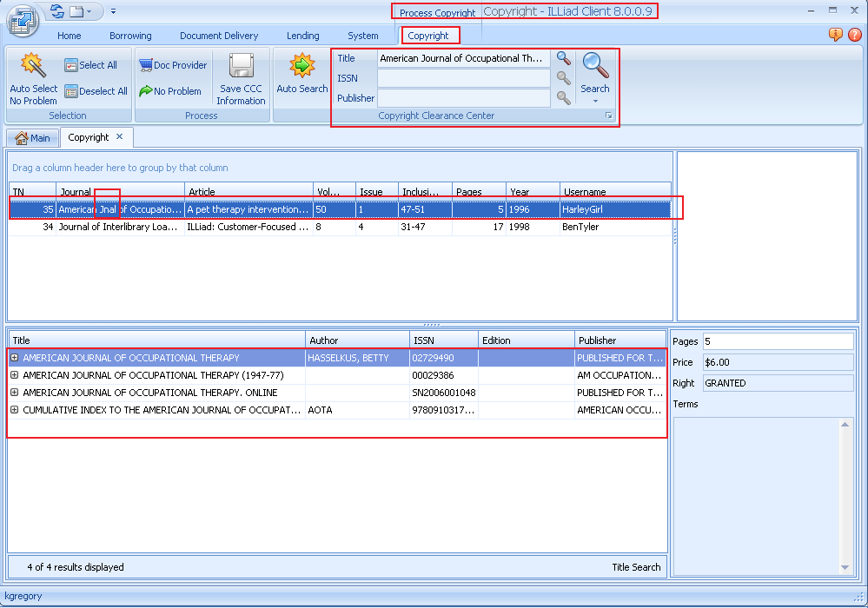Image resolution: width=868 pixels, height=608 pixels.
Task: Click the Auto Select No Problem wand icon
Action: coord(33,66)
